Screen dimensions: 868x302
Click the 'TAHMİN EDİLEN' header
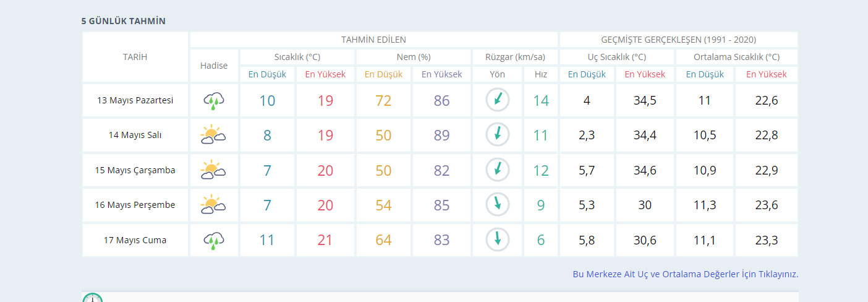point(373,40)
